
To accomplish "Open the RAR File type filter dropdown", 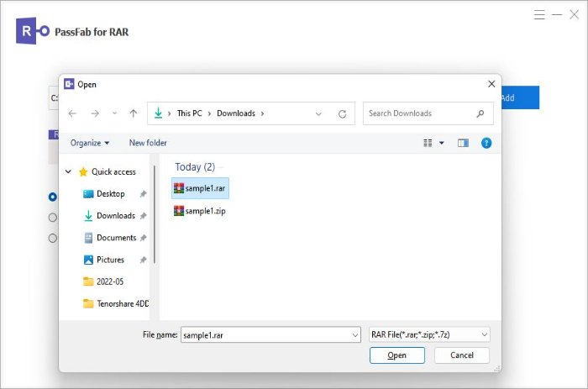I will pyautogui.click(x=429, y=334).
